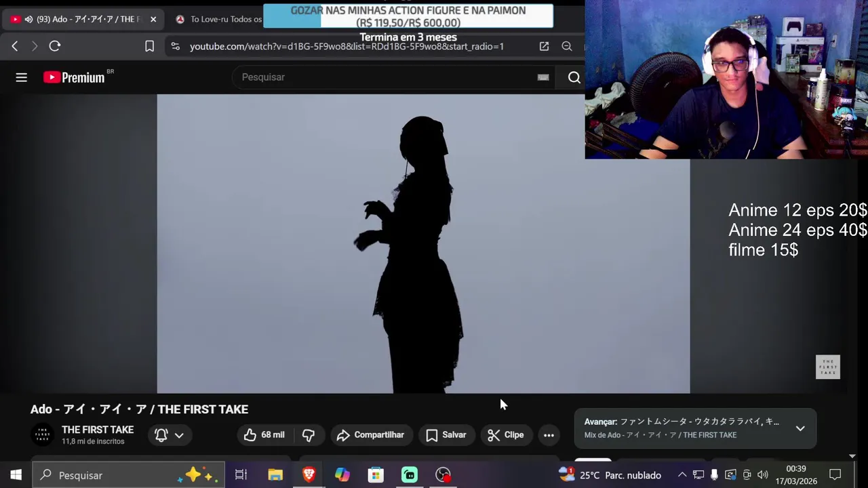Open Task View on the taskbar
Screen dimensions: 868x488
[x=241, y=475]
